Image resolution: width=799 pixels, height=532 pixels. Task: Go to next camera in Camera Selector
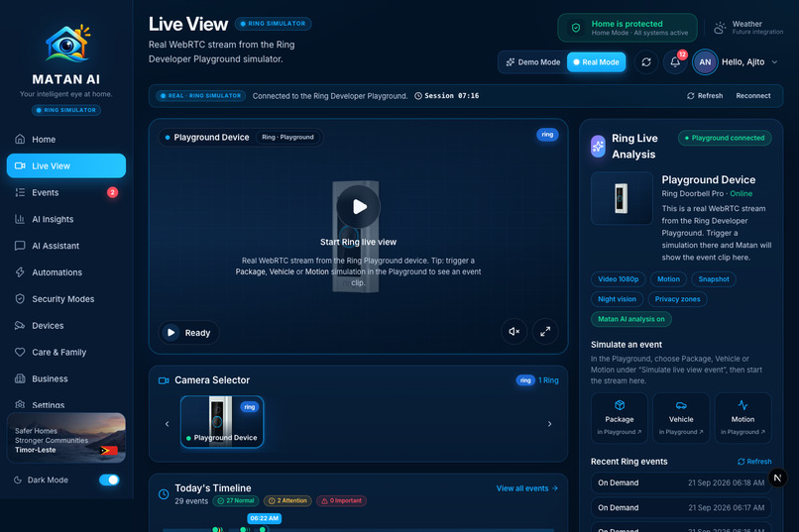[x=549, y=424]
